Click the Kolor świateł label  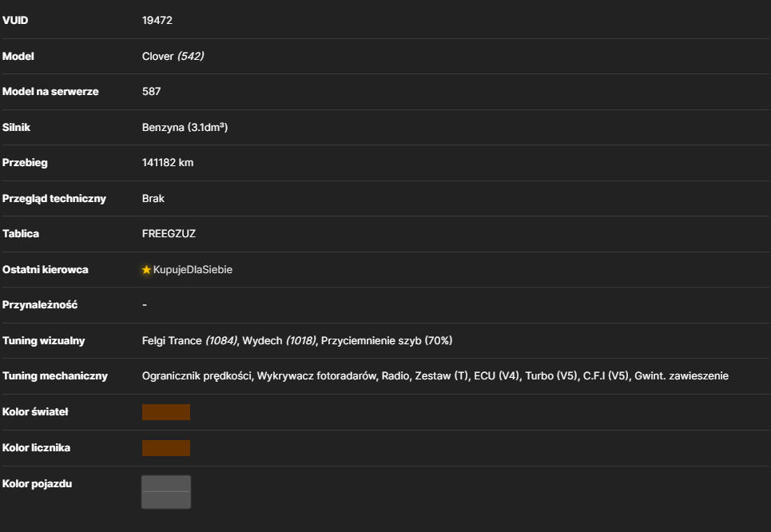[x=35, y=412]
